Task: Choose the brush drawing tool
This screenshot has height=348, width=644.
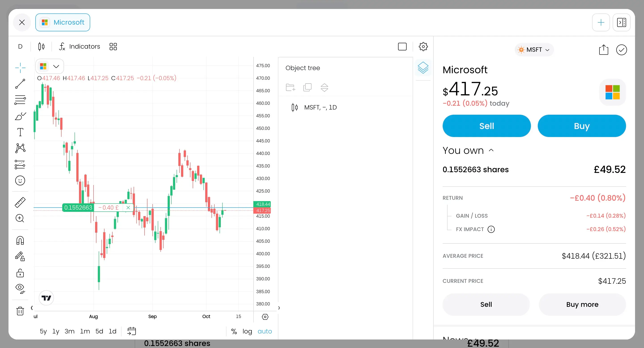Action: [x=20, y=116]
